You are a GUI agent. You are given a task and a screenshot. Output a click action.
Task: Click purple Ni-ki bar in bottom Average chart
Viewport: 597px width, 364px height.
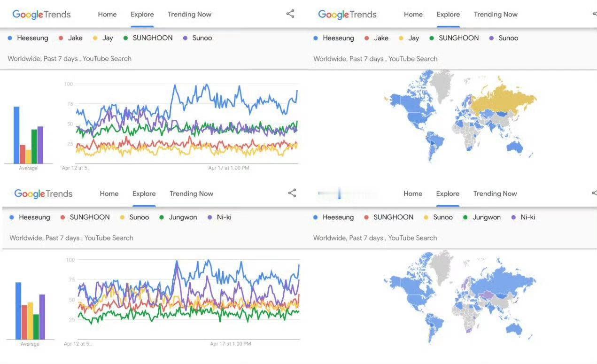[42, 317]
